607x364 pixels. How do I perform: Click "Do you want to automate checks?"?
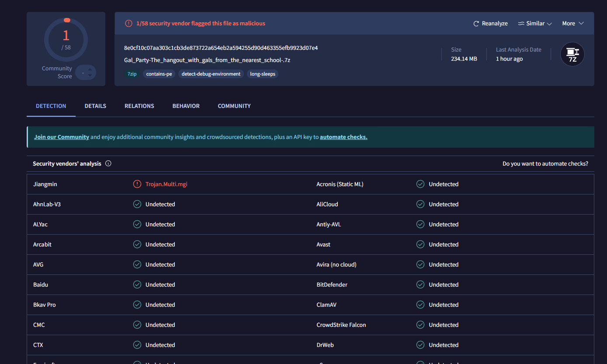[545, 164]
